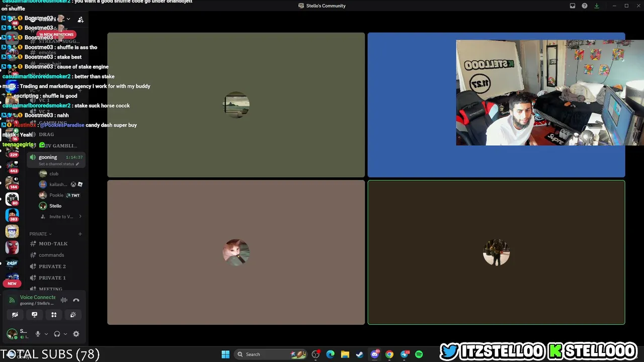Select the blue top-right participant tile
Viewport: 644px width, 362px height.
[497, 105]
